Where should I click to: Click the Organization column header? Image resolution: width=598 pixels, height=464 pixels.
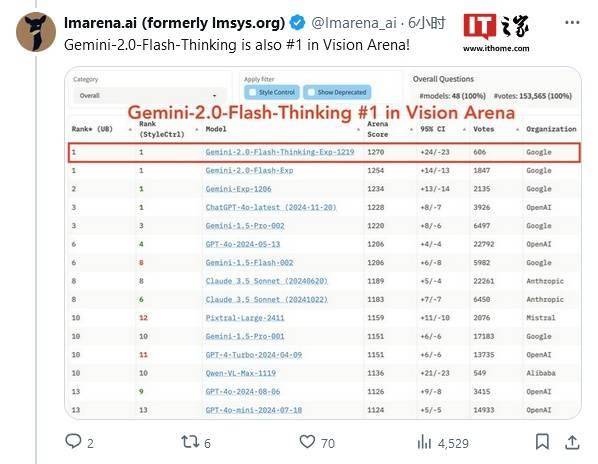tap(551, 129)
